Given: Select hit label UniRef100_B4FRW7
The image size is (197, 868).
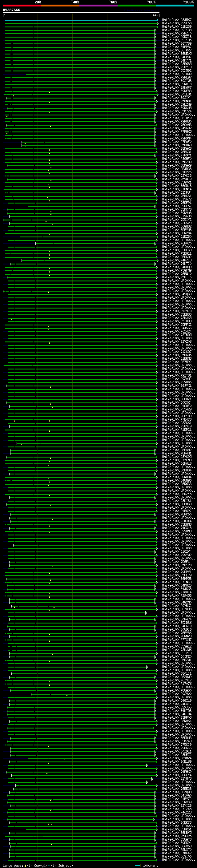Looking at the screenshot, I should (x=177, y=57).
